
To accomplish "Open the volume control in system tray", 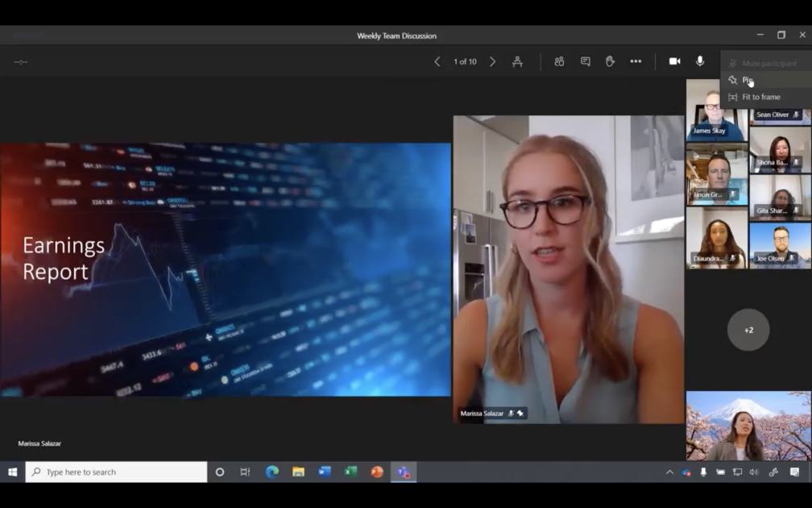I will point(754,472).
